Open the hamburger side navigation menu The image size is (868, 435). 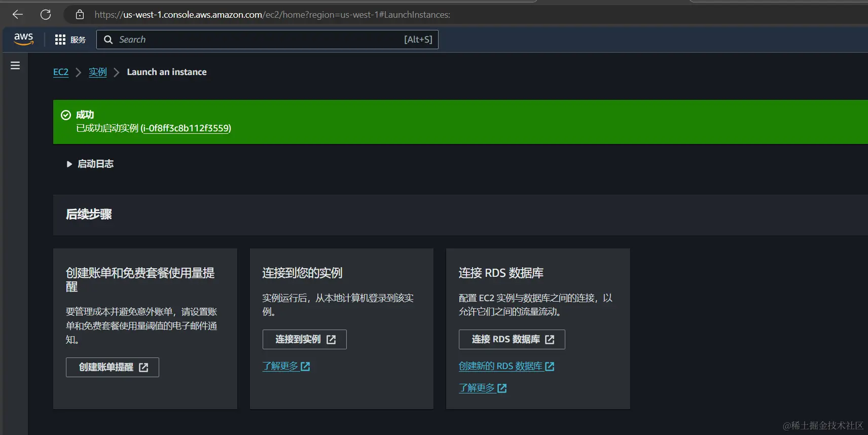tap(15, 65)
